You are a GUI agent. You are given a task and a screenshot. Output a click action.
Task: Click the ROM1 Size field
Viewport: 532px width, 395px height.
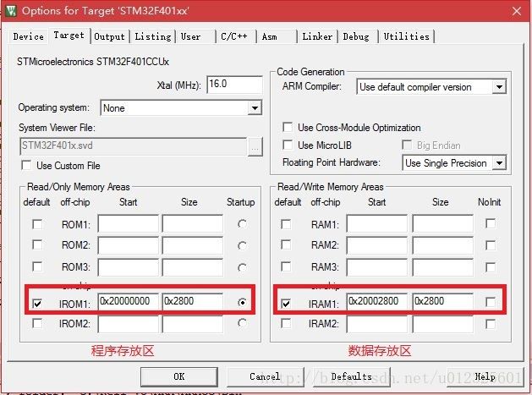click(x=193, y=223)
